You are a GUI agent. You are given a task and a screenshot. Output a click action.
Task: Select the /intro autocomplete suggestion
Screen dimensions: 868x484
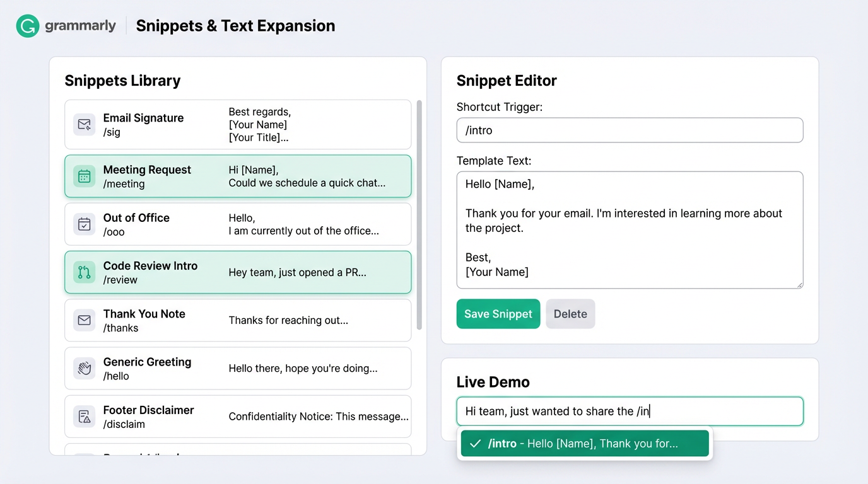tap(584, 443)
